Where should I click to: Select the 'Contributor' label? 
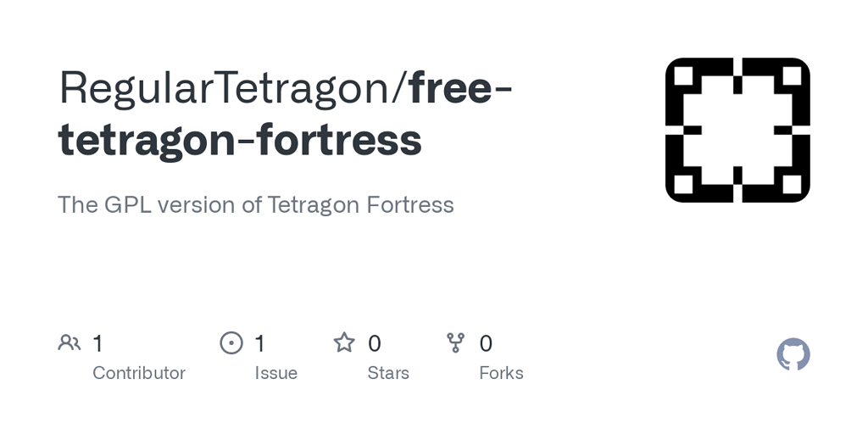pos(139,373)
